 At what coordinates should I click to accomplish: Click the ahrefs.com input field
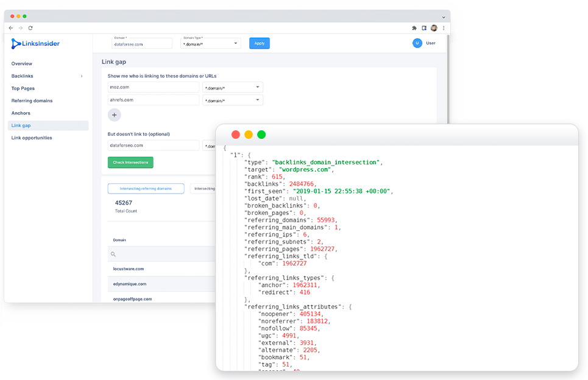[x=153, y=100]
